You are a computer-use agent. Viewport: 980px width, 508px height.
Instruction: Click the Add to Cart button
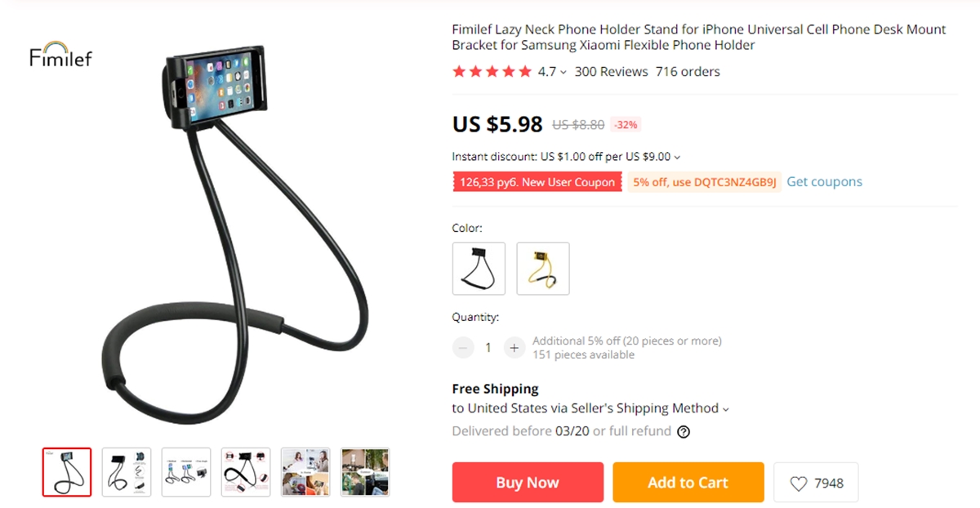tap(688, 483)
